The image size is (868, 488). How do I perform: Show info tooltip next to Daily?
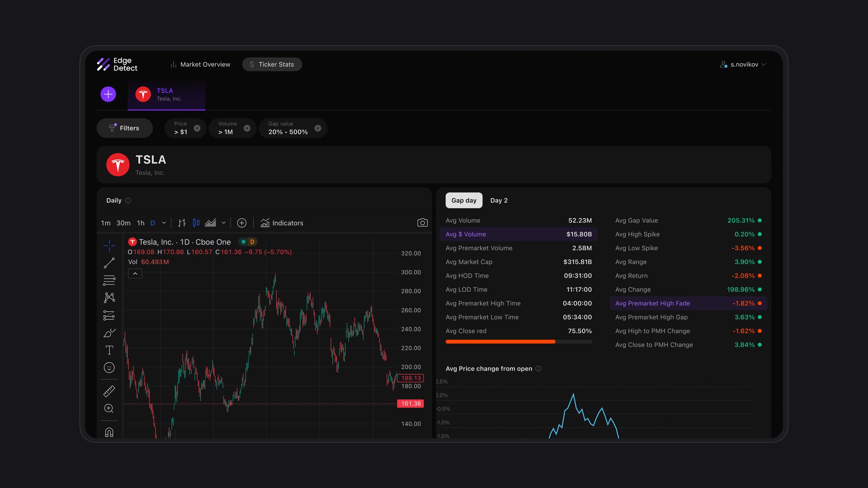128,200
